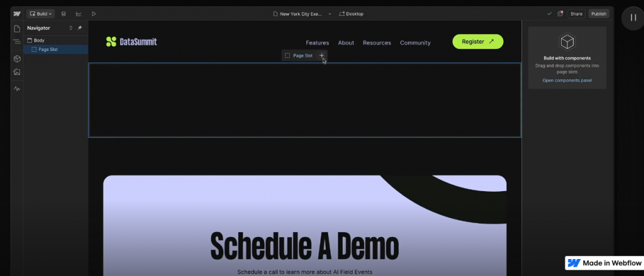Open the Components cube icon in sidebar
This screenshot has width=644, height=276.
[17, 58]
